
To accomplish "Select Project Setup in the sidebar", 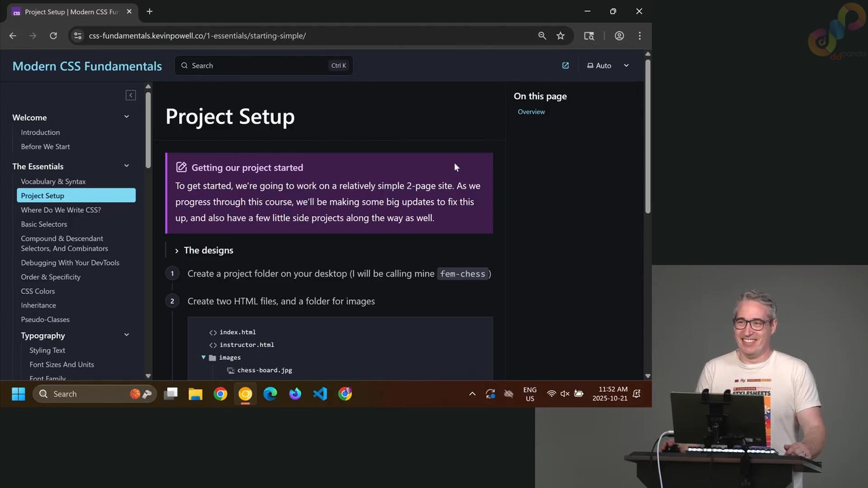I will click(x=76, y=196).
